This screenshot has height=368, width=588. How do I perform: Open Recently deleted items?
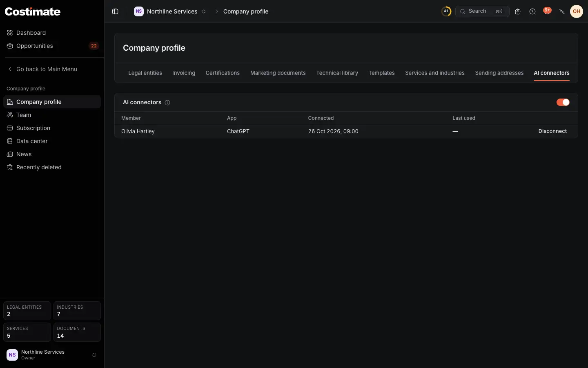coord(52,167)
